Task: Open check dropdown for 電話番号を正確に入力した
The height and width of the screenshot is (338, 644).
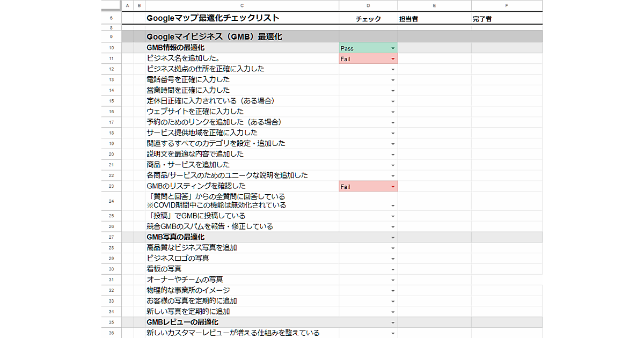Action: [393, 80]
